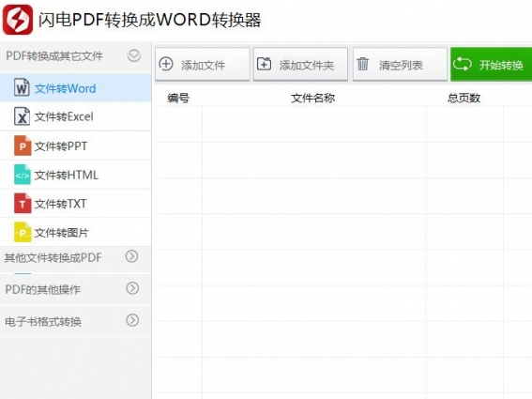Open the 文件转图片 conversion option
The width and height of the screenshot is (532, 399).
point(75,233)
